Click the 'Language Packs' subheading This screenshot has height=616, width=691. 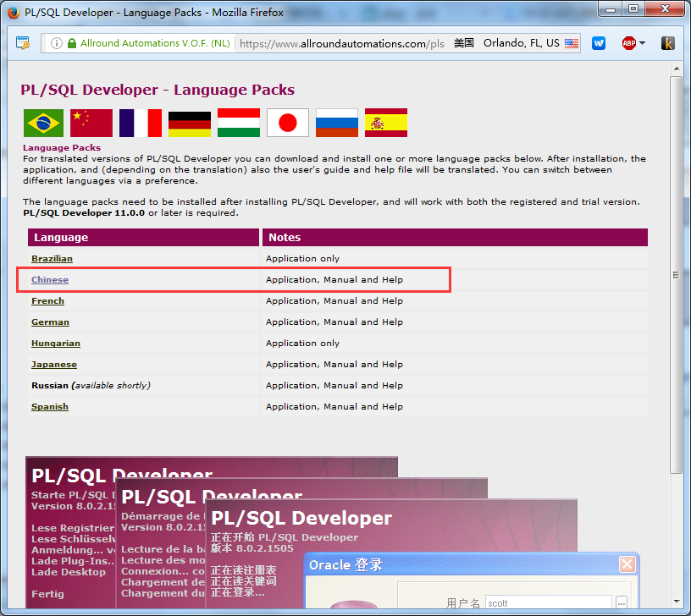click(x=62, y=147)
